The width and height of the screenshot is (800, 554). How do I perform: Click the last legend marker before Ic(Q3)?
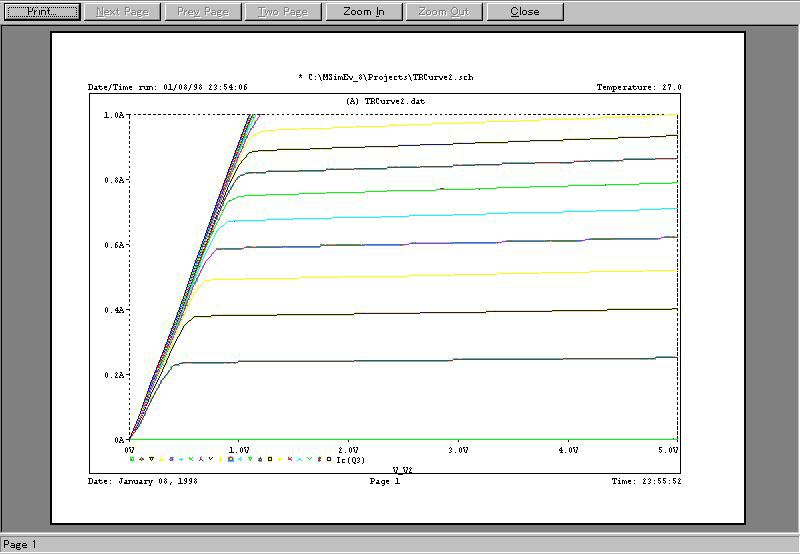coord(329,459)
